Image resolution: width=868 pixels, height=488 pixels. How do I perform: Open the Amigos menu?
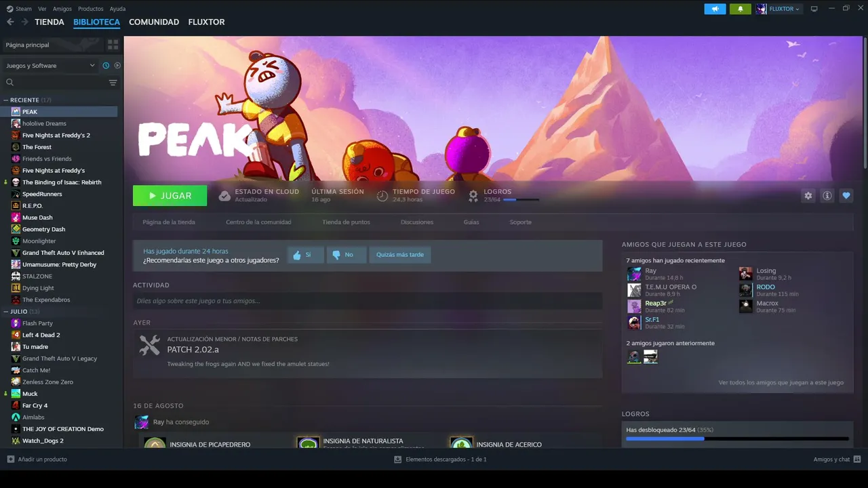pyautogui.click(x=62, y=9)
